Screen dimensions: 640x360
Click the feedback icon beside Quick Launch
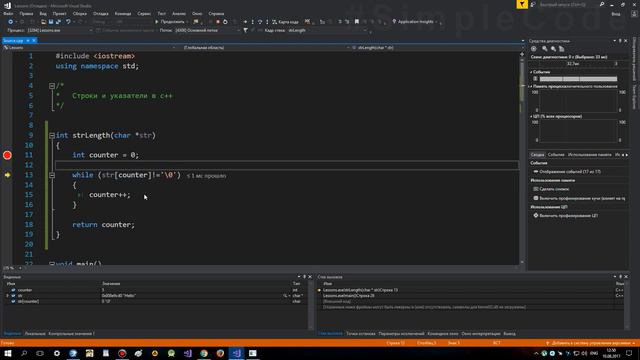coord(533,4)
